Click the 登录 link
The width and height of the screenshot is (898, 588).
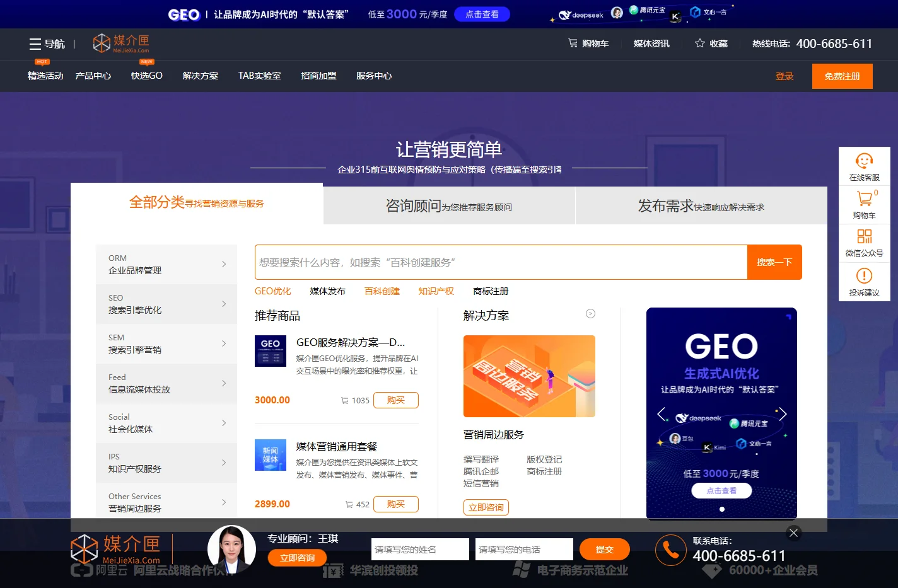pos(784,76)
